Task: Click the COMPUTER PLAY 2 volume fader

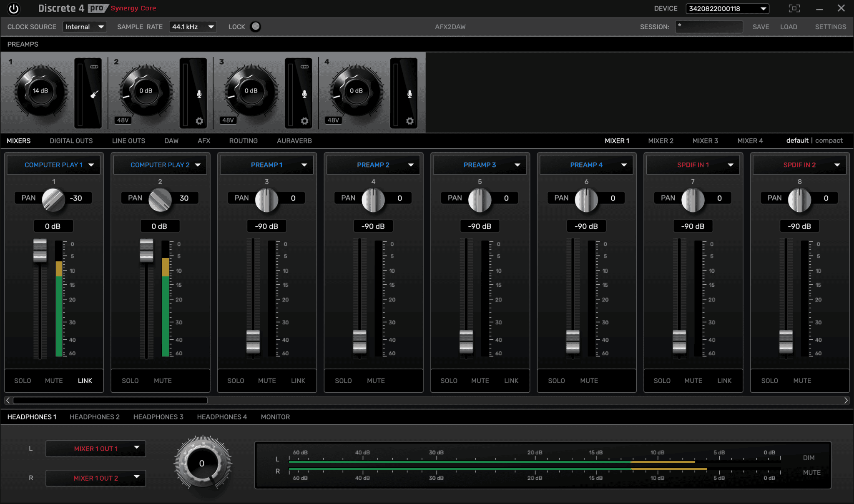Action: tap(146, 250)
